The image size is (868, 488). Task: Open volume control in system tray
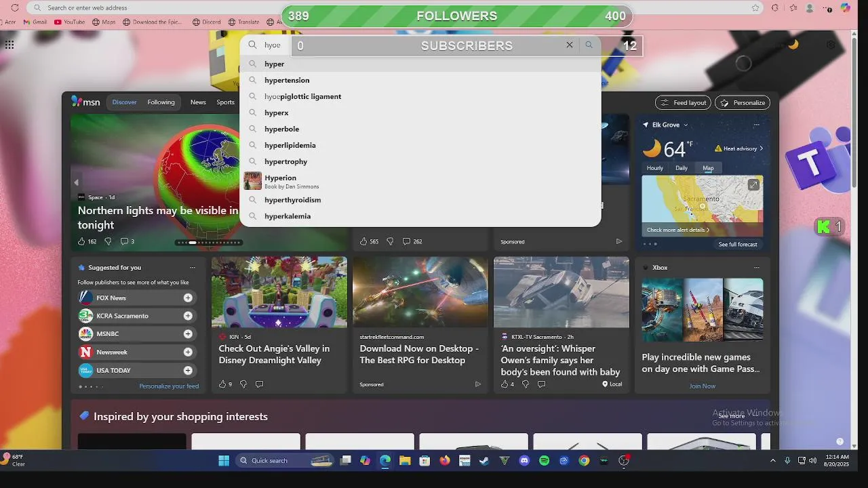pos(812,461)
